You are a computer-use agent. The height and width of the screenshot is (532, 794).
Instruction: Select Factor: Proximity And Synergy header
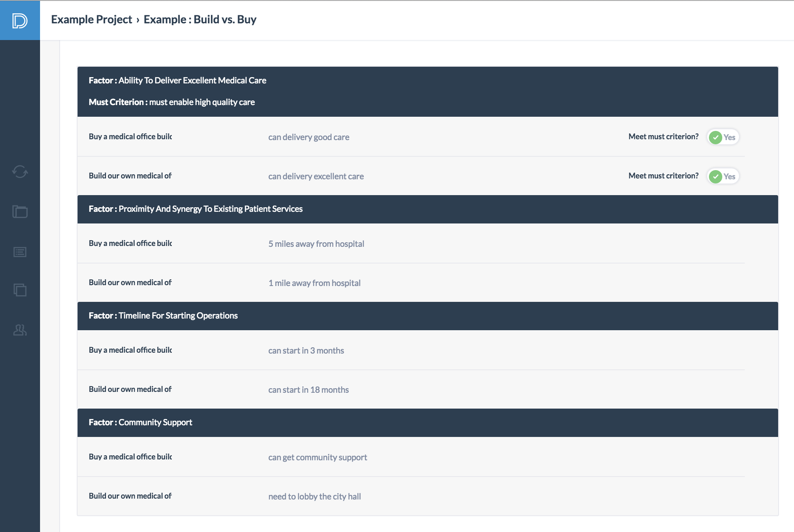click(x=427, y=209)
